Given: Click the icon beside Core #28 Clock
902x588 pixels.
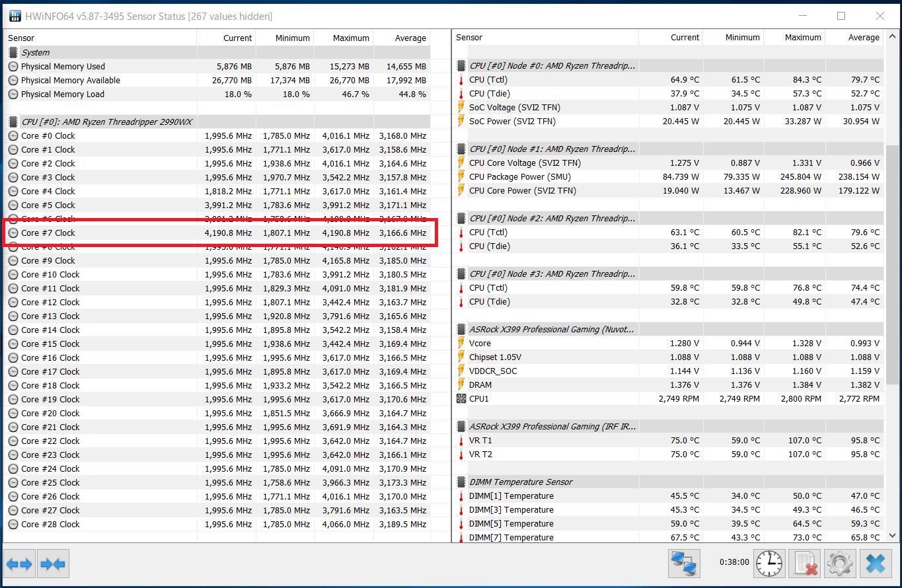Looking at the screenshot, I should click(13, 524).
